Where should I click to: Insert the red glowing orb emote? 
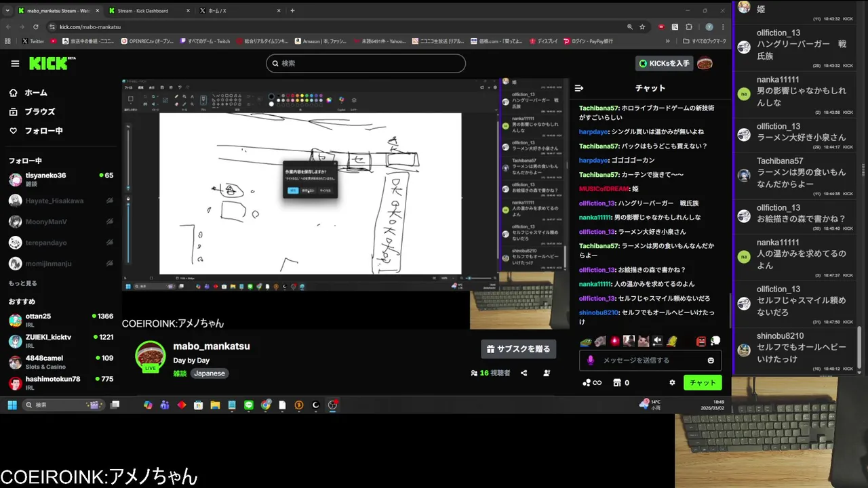[x=615, y=341]
